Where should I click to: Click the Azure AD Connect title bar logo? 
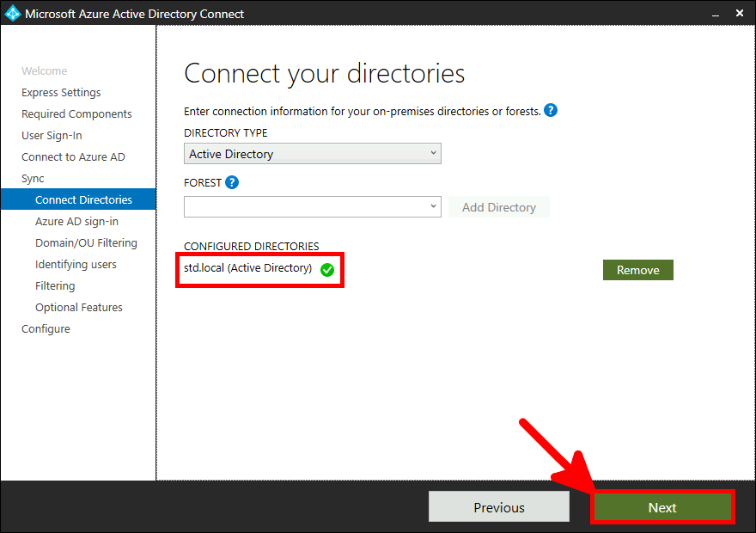12,13
